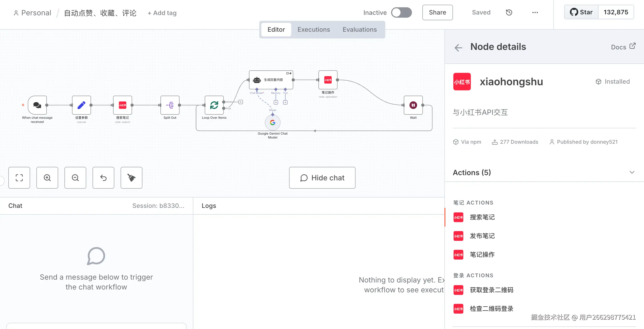The height and width of the screenshot is (329, 644).
Task: Click the Wait node icon
Action: tap(413, 105)
